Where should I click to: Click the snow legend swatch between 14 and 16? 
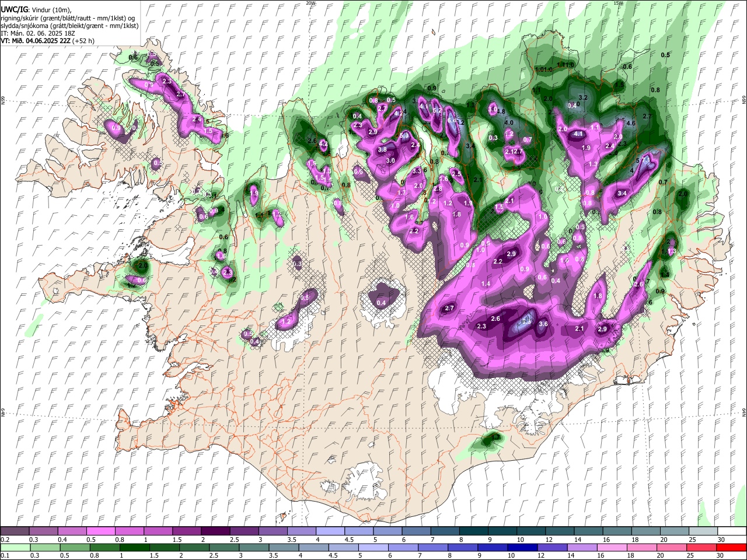click(588, 531)
